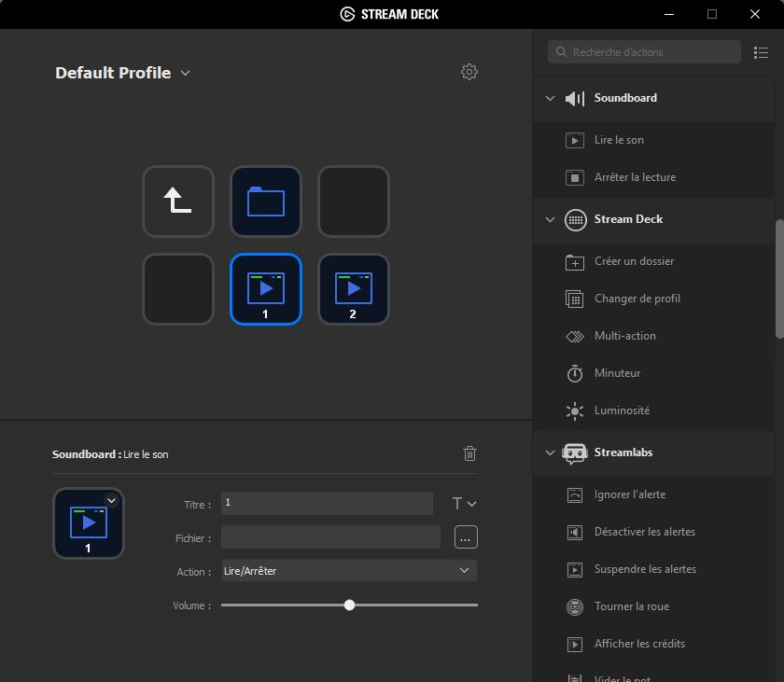The height and width of the screenshot is (682, 784).
Task: Click the Désactiver les alertes icon
Action: point(575,532)
